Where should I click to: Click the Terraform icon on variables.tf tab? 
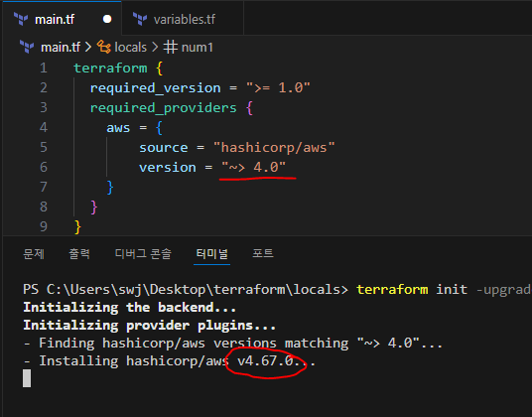[x=140, y=19]
